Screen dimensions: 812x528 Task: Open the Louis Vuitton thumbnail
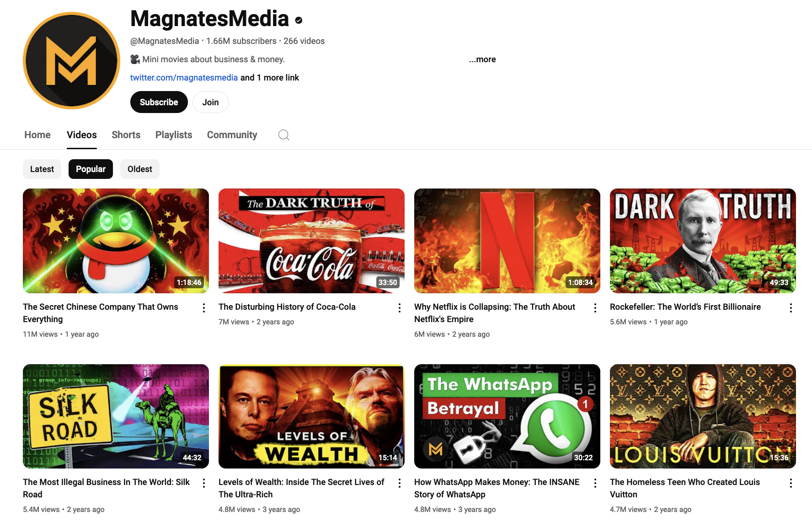coord(703,416)
